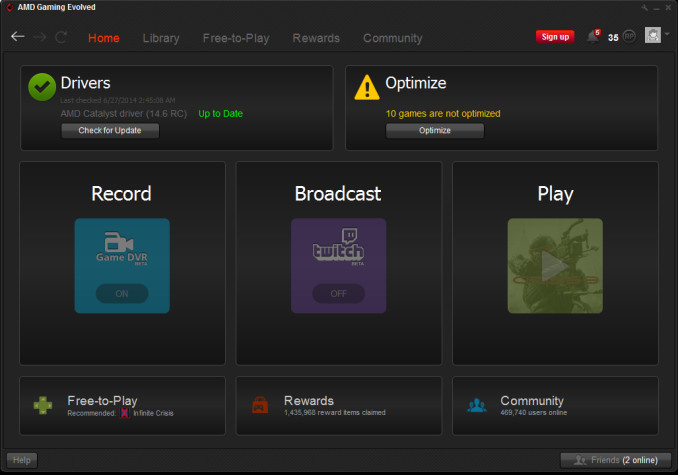Viewport: 678px width, 475px height.
Task: Click the Free-to-Play label in the bottom card
Action: tap(102, 401)
